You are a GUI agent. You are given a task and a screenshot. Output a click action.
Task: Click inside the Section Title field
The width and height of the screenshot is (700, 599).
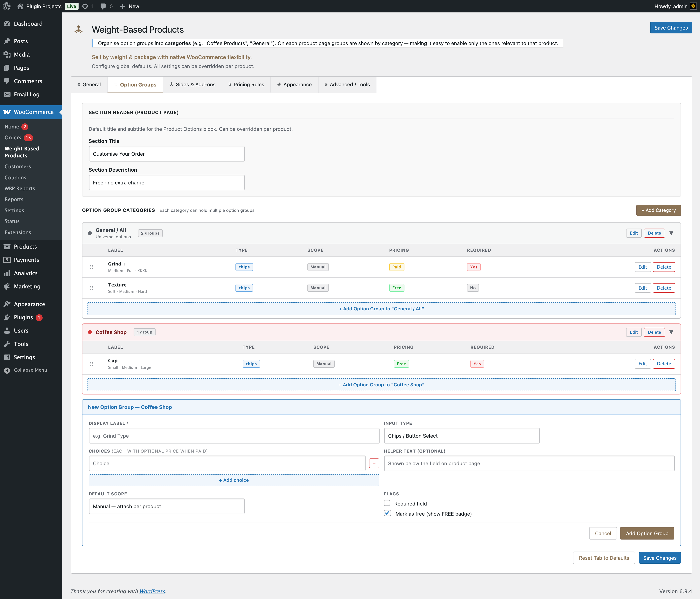click(x=166, y=154)
